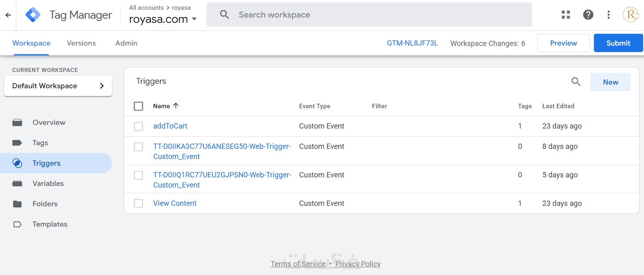Check the addToCart trigger checkbox
Screen dimensions: 644x275
[138, 127]
